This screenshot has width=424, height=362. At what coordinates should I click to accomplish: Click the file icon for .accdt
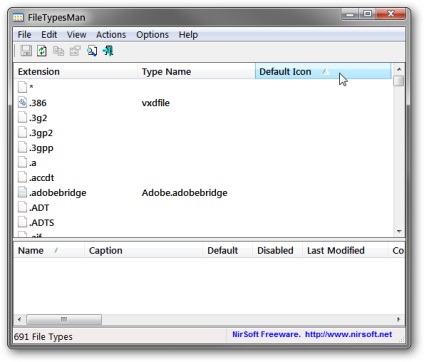22,177
